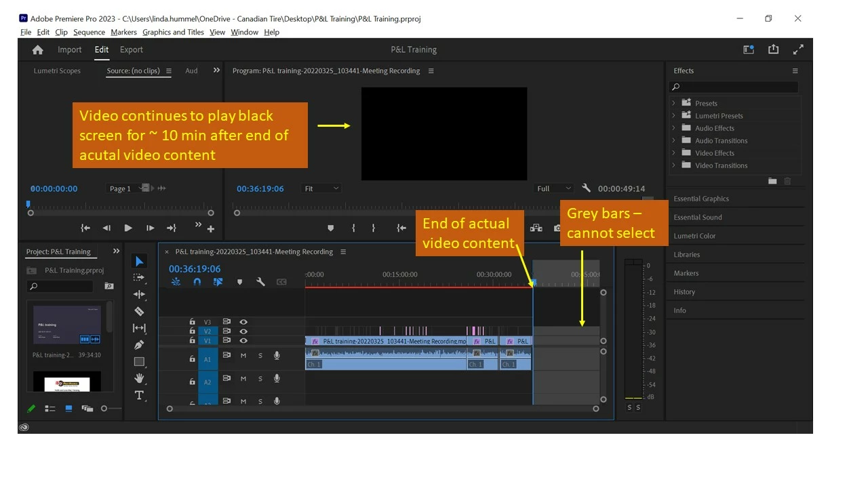
Task: Click the timeline playhead marker
Action: tap(533, 283)
